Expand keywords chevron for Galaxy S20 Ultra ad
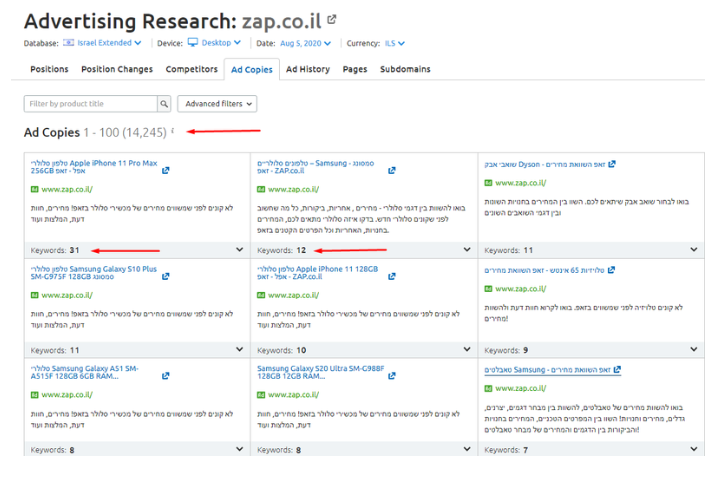The image size is (726, 478). (467, 449)
